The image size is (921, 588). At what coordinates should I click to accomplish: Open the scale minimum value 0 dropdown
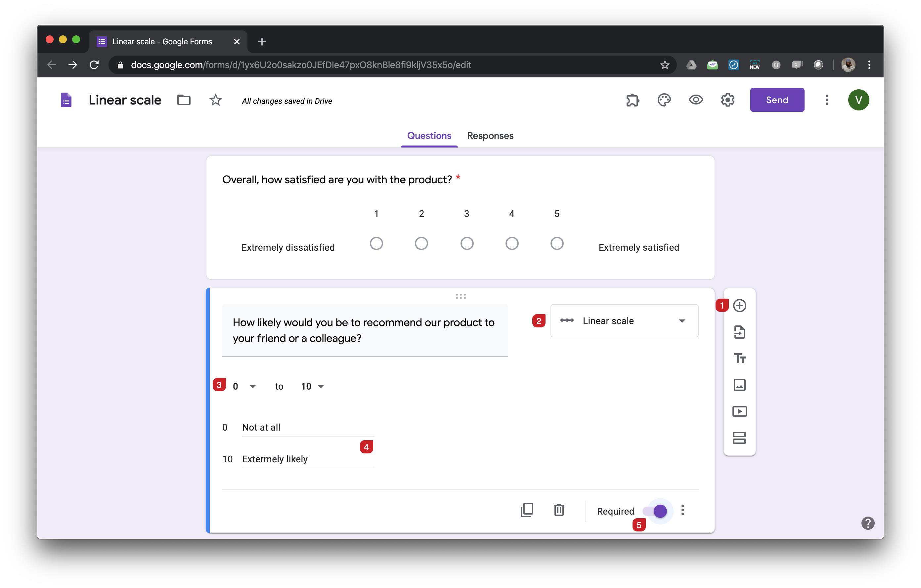pyautogui.click(x=244, y=386)
